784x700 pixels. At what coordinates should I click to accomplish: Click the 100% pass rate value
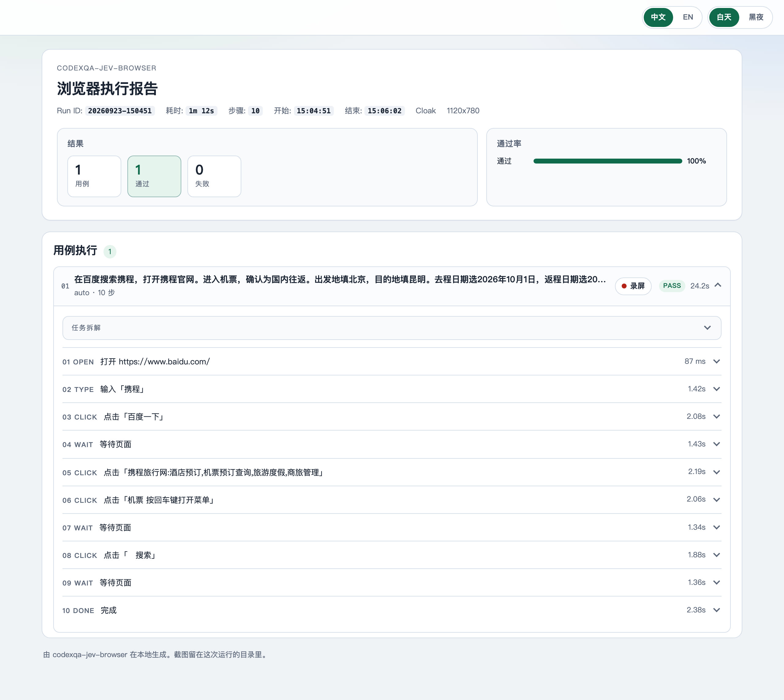tap(696, 161)
